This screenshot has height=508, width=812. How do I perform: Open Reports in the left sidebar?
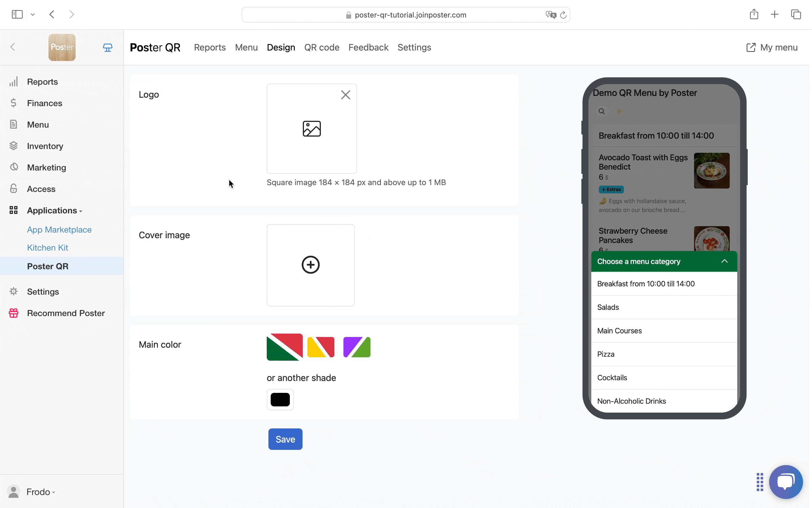point(43,82)
